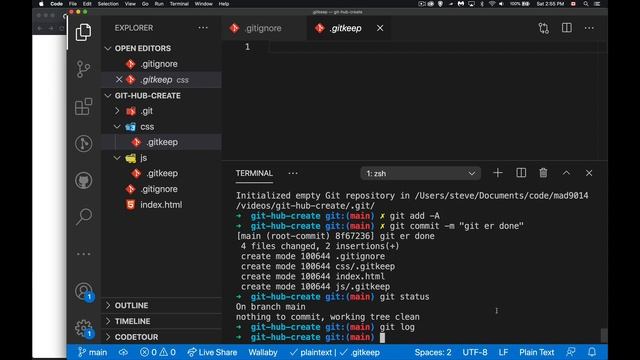The image size is (640, 360).
Task: Close the terminal panel
Action: click(x=589, y=173)
